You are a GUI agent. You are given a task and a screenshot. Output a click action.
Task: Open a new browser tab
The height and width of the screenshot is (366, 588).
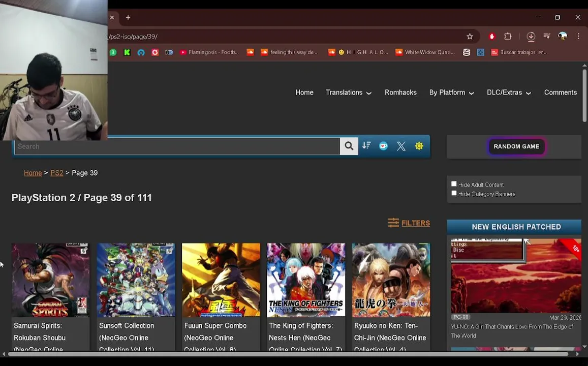[x=128, y=17]
